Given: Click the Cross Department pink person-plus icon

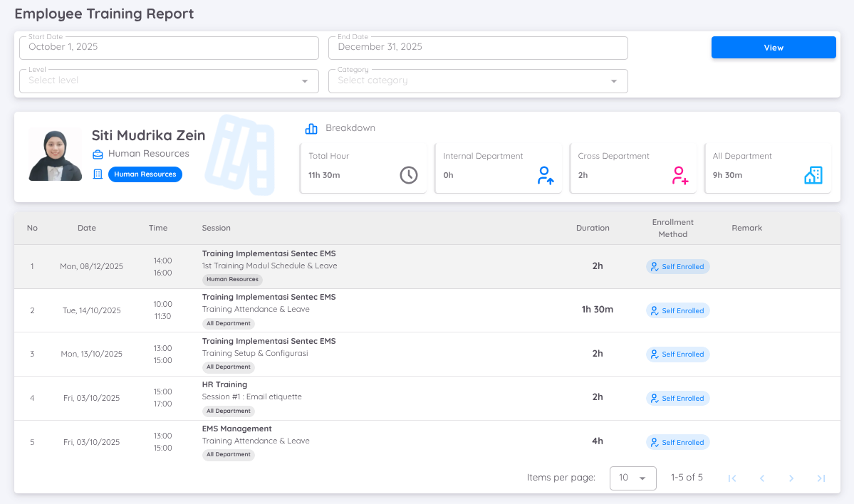Looking at the screenshot, I should 677,174.
